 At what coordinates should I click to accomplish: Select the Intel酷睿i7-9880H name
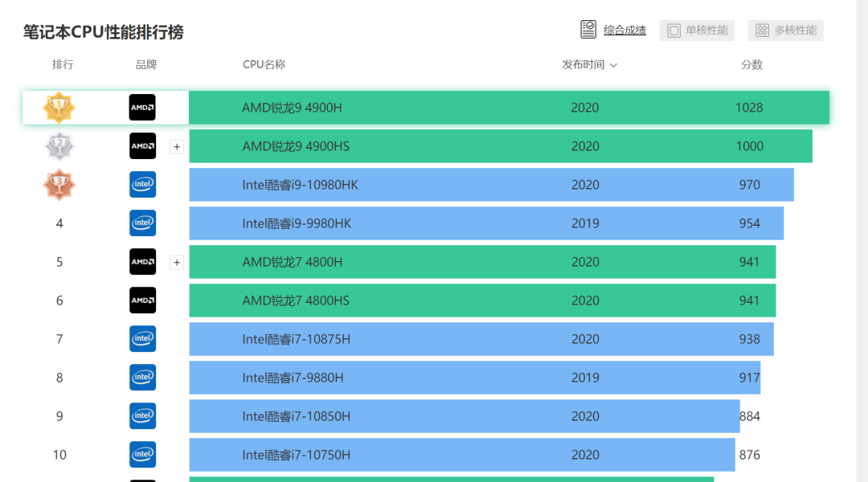click(x=293, y=378)
